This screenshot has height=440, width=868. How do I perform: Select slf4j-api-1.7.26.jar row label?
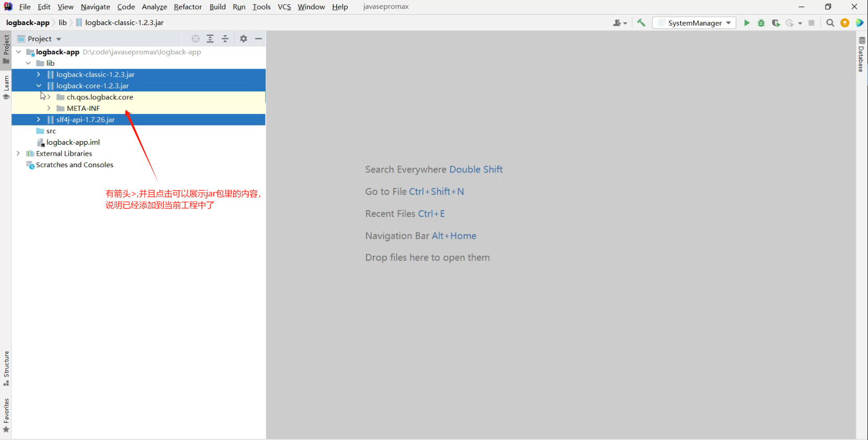point(85,120)
